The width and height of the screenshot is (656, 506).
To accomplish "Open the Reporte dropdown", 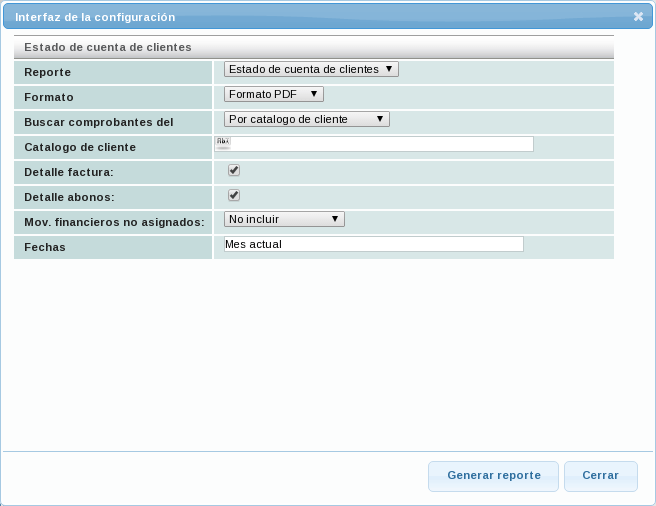I will click(x=311, y=69).
